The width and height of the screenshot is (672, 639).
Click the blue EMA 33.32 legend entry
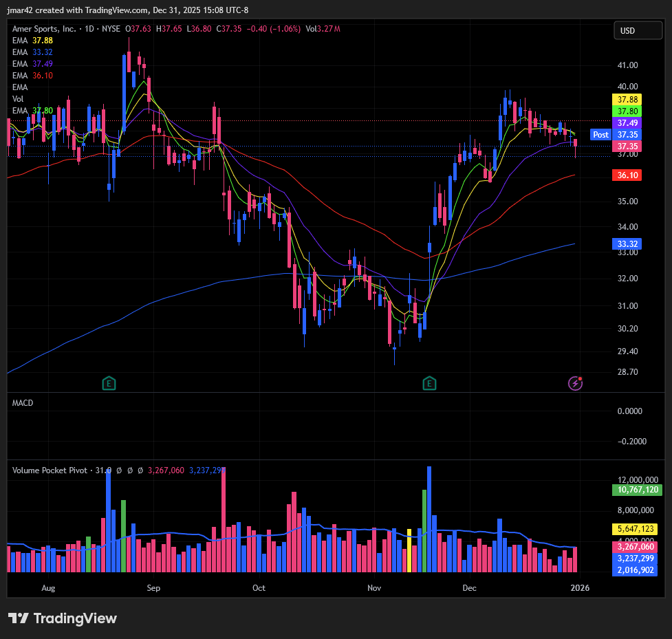[x=32, y=52]
